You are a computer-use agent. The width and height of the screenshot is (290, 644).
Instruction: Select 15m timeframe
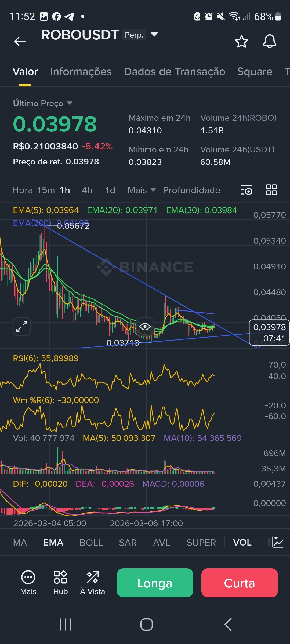pos(46,190)
